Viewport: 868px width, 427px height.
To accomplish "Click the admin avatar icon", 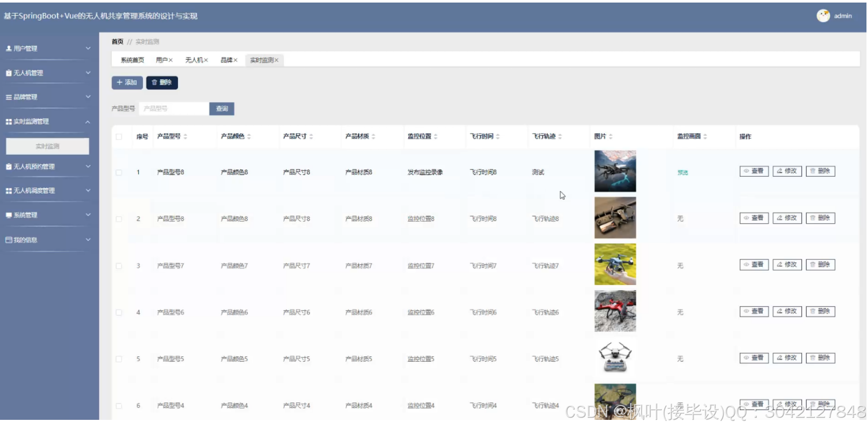I will pos(823,16).
